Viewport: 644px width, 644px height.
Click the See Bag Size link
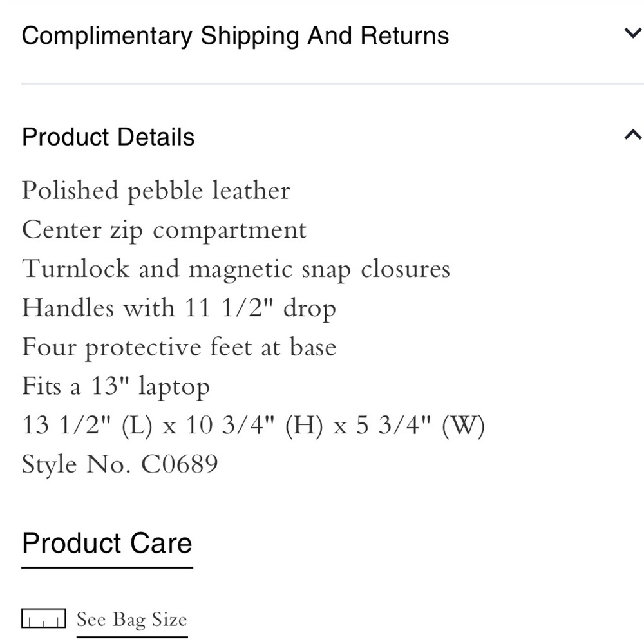132,620
